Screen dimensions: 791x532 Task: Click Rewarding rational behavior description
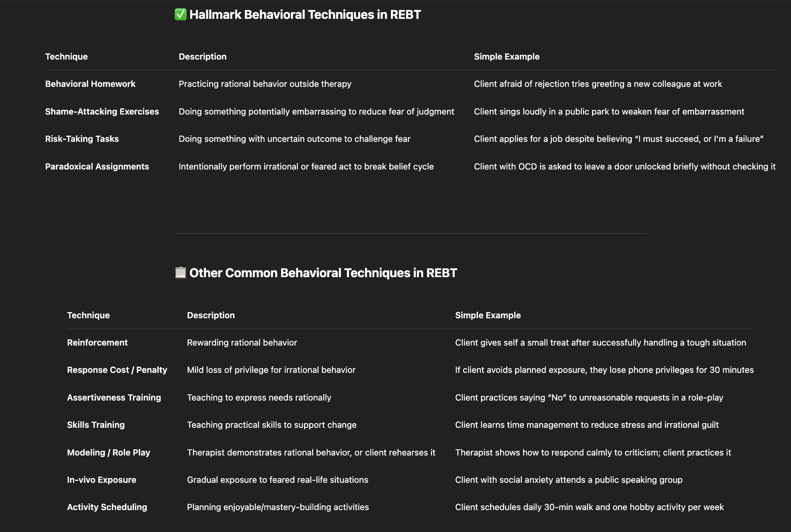coord(242,342)
